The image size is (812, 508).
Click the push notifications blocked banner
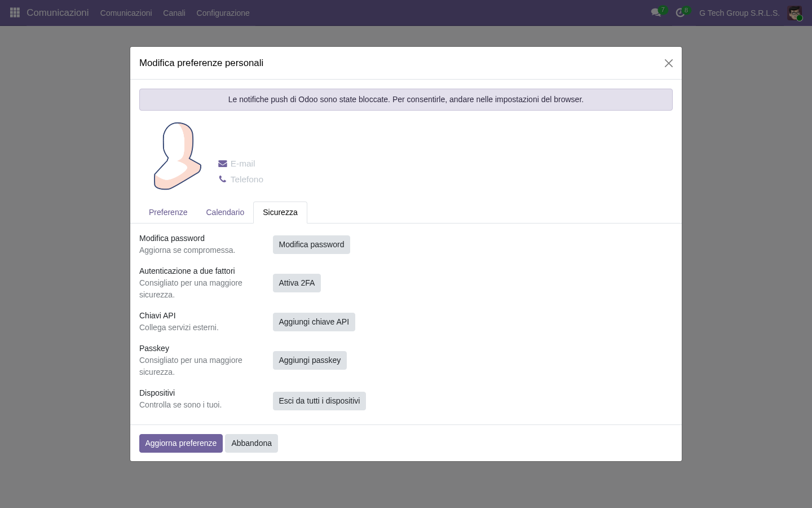406,99
